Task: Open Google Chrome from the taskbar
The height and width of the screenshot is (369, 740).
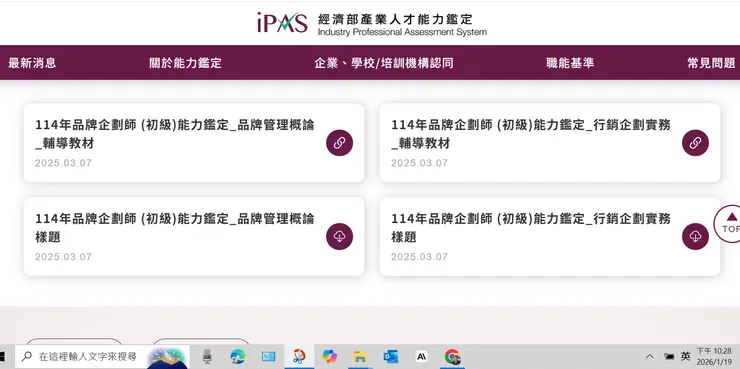Action: (452, 357)
